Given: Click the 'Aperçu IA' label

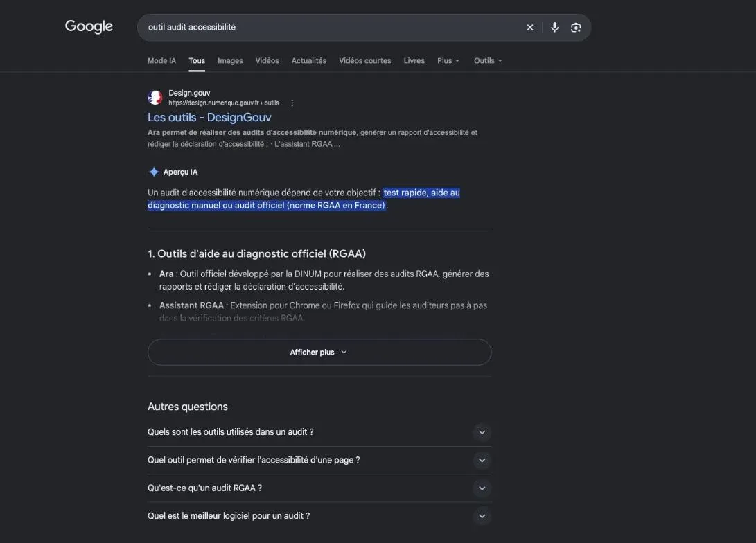Looking at the screenshot, I should [180, 172].
